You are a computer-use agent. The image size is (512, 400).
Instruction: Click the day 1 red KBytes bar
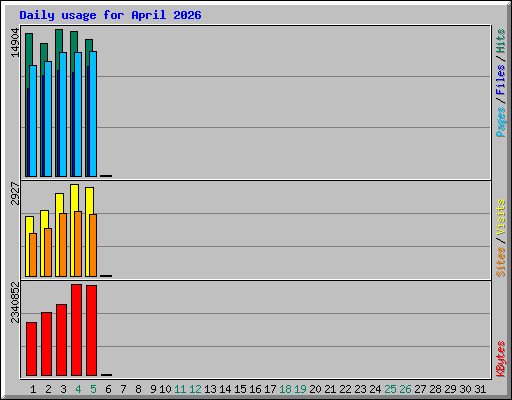point(31,349)
